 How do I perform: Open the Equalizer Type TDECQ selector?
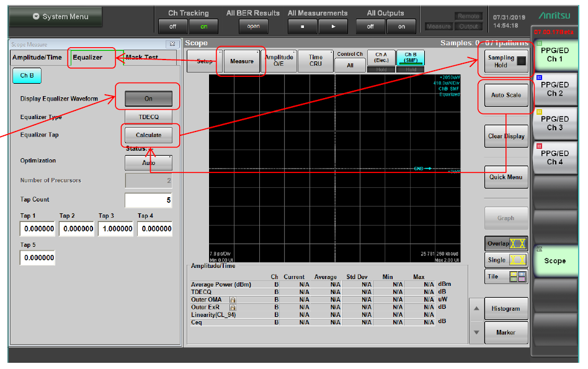148,117
